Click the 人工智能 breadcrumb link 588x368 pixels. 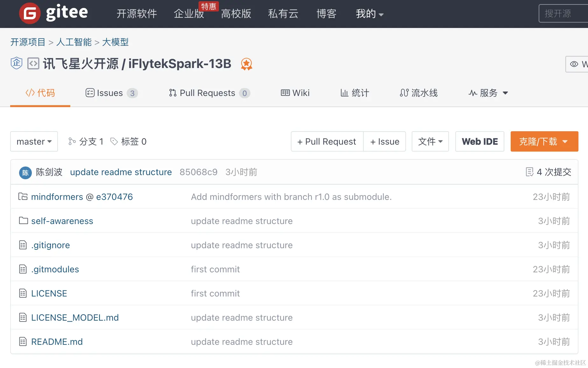click(x=74, y=42)
